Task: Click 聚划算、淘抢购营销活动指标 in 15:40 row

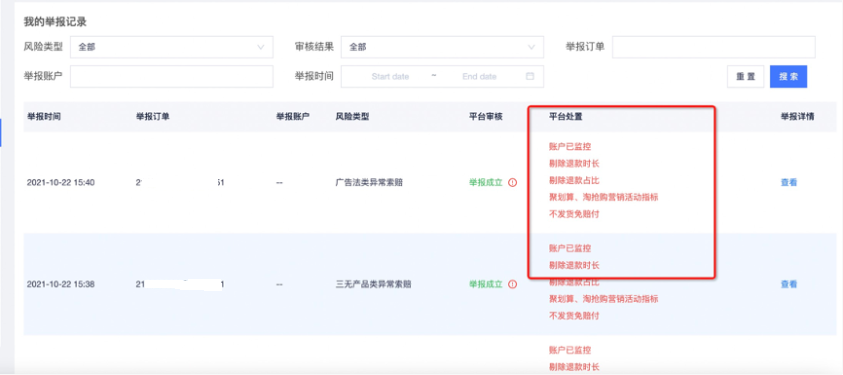Action: click(x=603, y=197)
